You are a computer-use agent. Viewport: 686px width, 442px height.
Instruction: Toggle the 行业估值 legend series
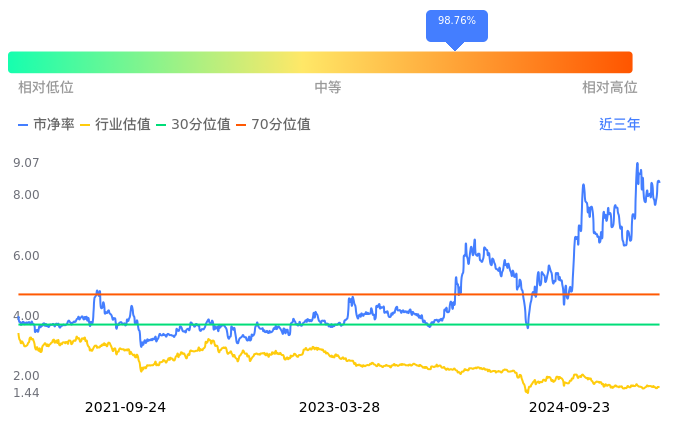click(x=115, y=125)
